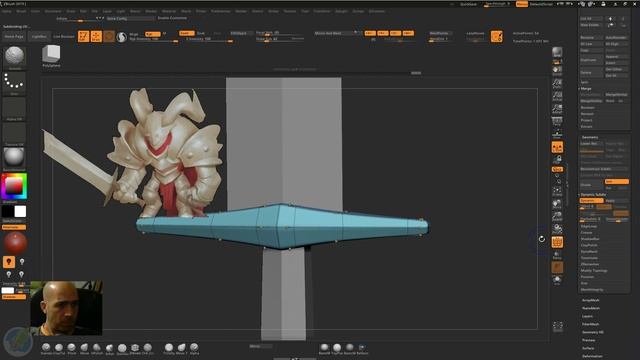Select the AAHalf view icon
The width and height of the screenshot is (640, 360).
click(x=557, y=109)
